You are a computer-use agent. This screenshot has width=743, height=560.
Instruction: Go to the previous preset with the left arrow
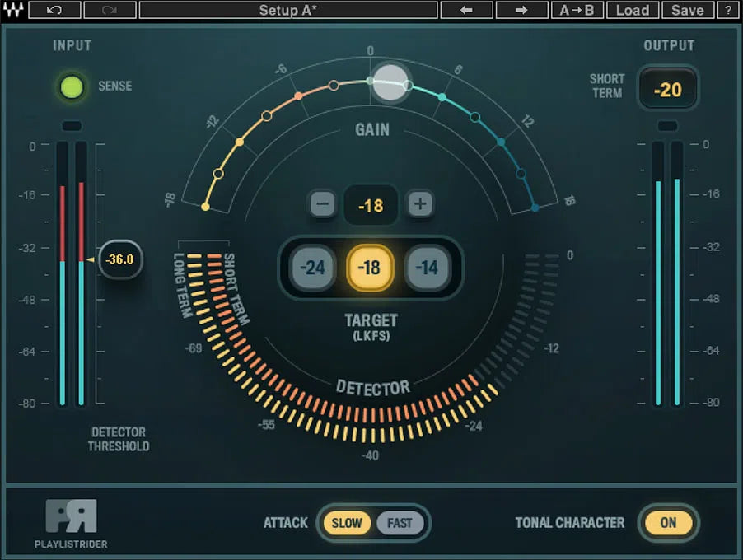467,10
